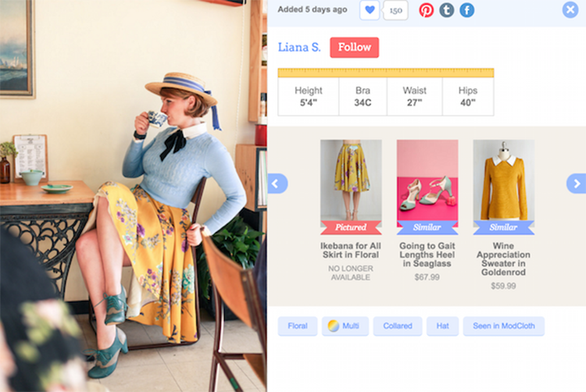This screenshot has width=586, height=392.
Task: Click the Height 5'4" measurement cell
Action: point(309,96)
